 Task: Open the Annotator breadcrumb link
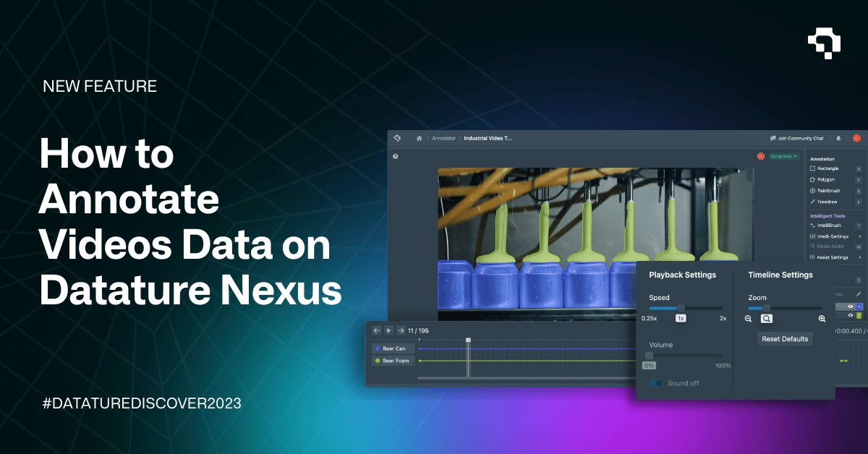pyautogui.click(x=443, y=137)
